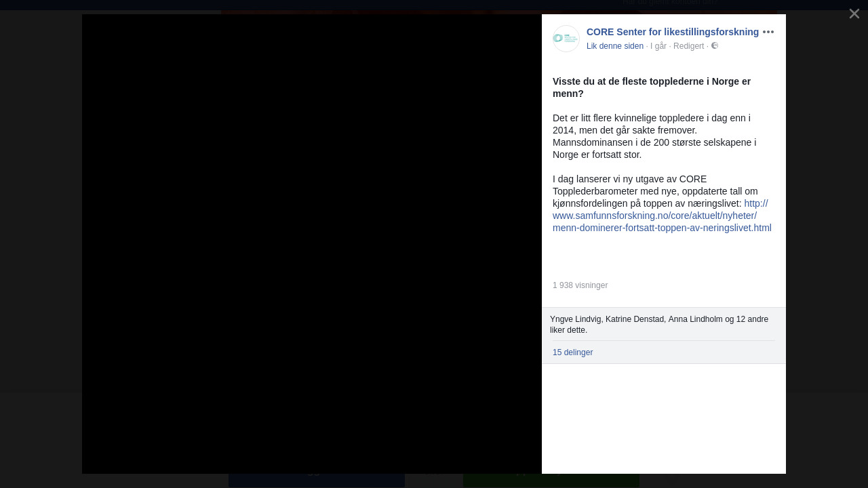
Task: Close the video viewer overlay
Action: coord(854,14)
